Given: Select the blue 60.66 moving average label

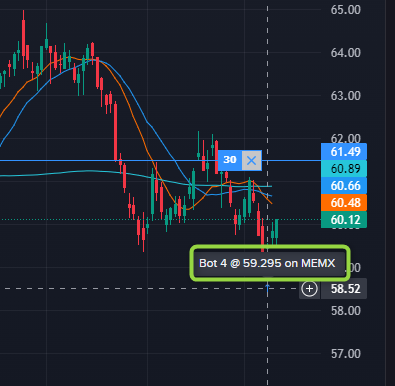Looking at the screenshot, I should (344, 186).
